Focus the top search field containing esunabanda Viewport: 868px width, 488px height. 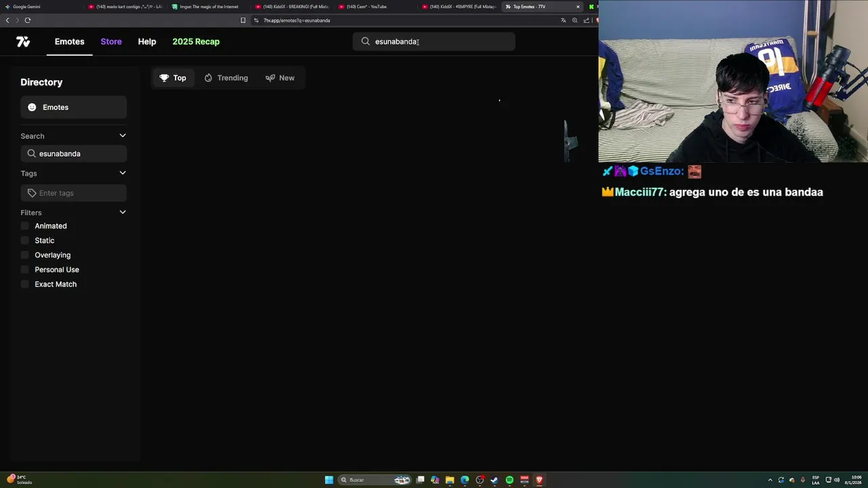[434, 41]
